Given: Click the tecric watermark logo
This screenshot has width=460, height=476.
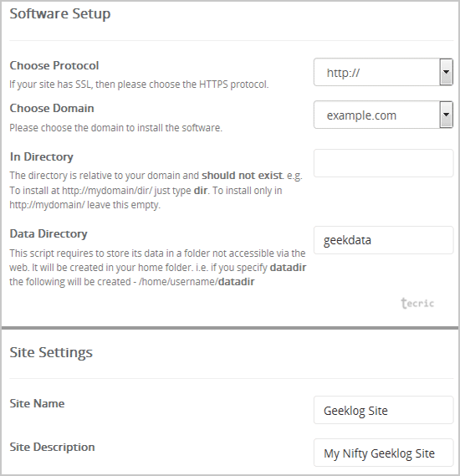Looking at the screenshot, I should (x=417, y=303).
